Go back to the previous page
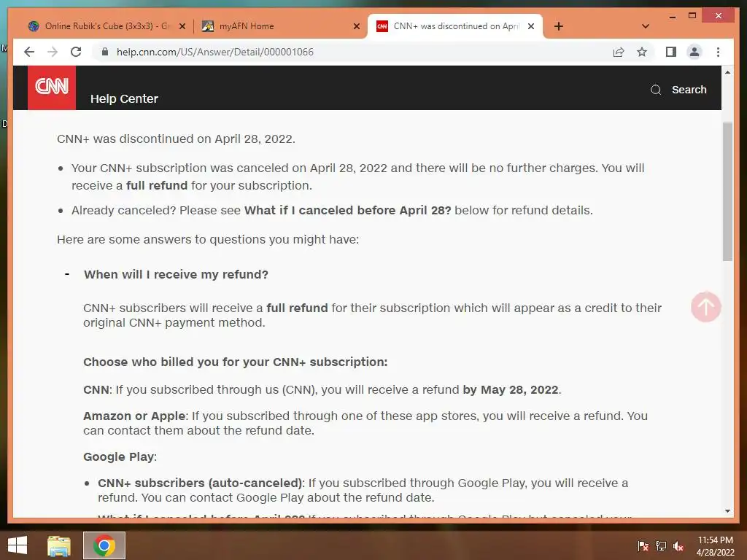This screenshot has width=747, height=560. 29,52
